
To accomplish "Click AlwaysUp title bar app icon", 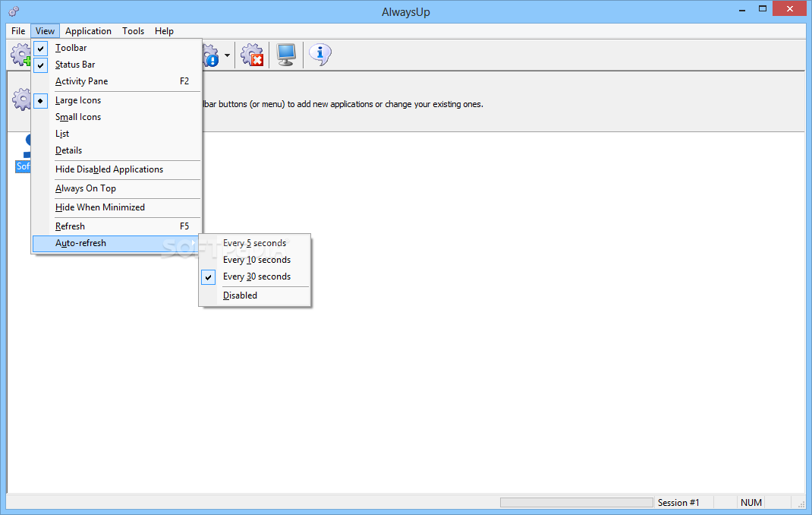I will [x=14, y=11].
